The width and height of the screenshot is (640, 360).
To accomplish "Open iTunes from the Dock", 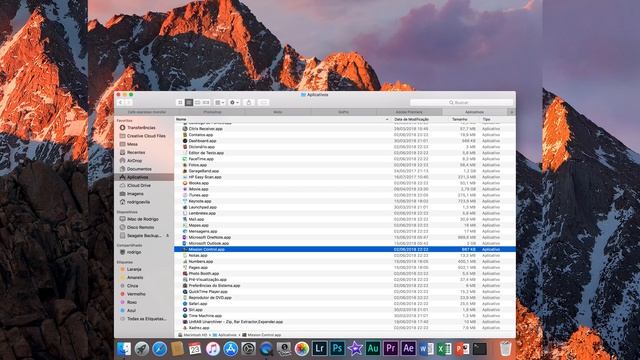I will (213, 349).
